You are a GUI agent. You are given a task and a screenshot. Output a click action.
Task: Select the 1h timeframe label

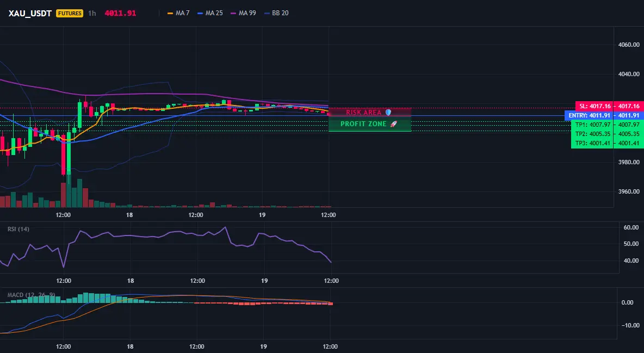(x=92, y=13)
